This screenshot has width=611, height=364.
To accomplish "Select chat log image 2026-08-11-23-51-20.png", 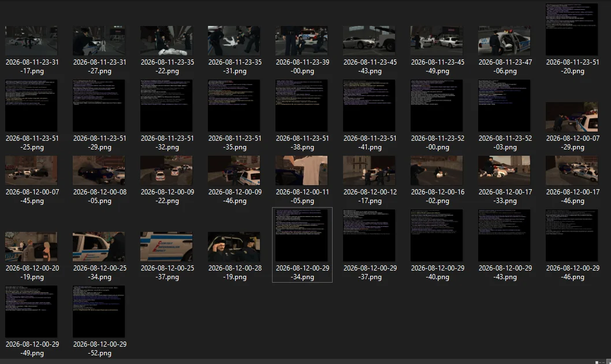I will [572, 29].
